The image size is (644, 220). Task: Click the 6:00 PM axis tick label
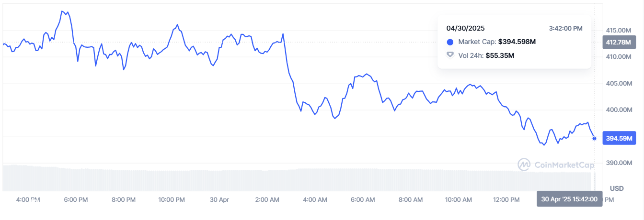pyautogui.click(x=76, y=199)
